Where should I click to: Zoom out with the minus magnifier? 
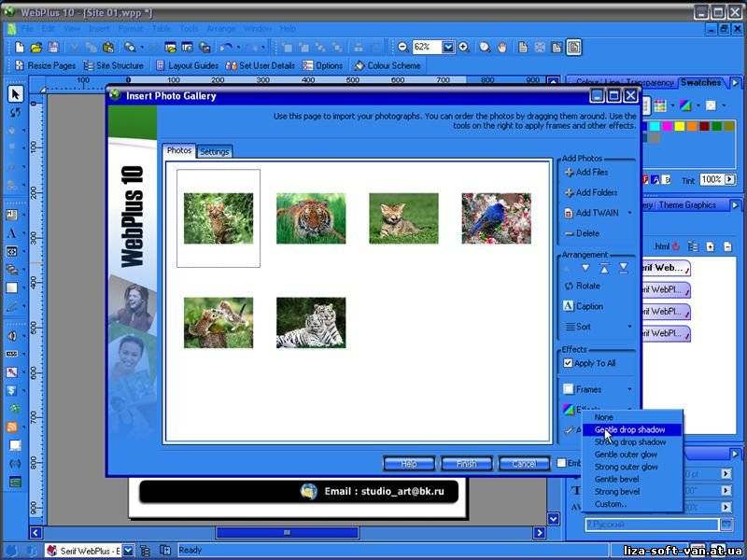click(x=402, y=48)
